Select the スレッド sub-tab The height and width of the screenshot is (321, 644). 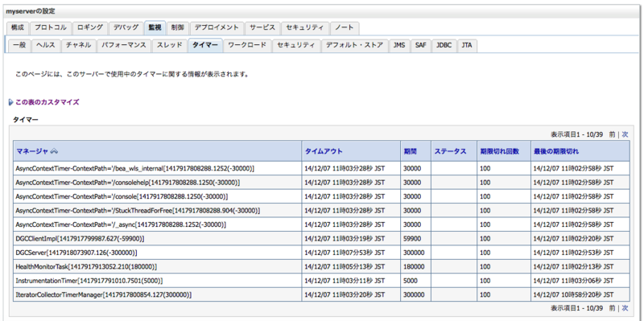click(169, 45)
